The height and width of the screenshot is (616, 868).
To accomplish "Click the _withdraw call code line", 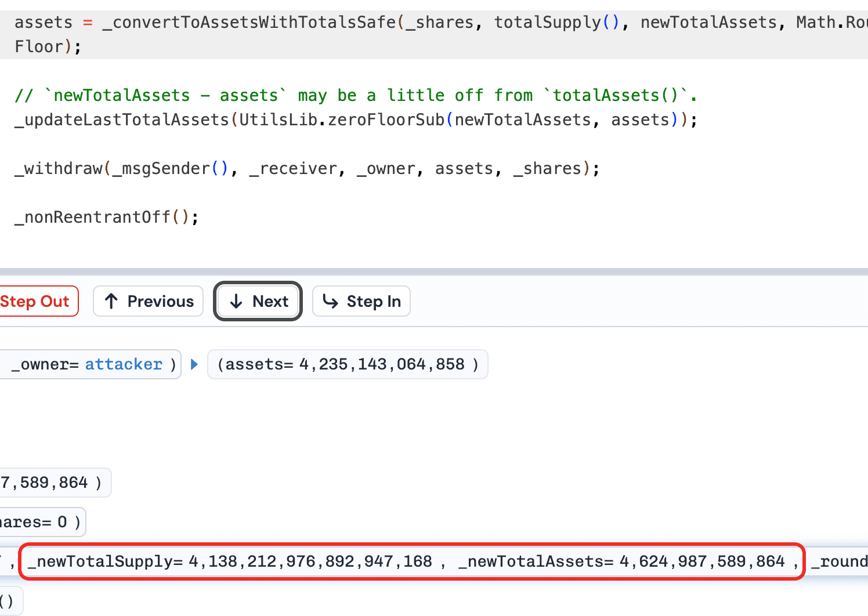I will 307,168.
